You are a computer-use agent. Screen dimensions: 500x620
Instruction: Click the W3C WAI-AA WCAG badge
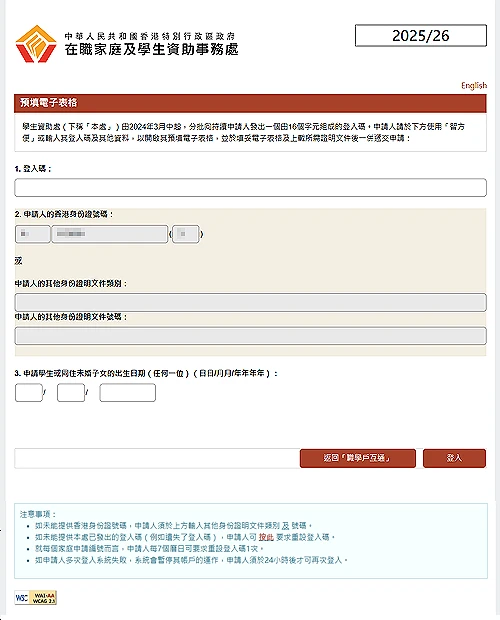point(36,597)
